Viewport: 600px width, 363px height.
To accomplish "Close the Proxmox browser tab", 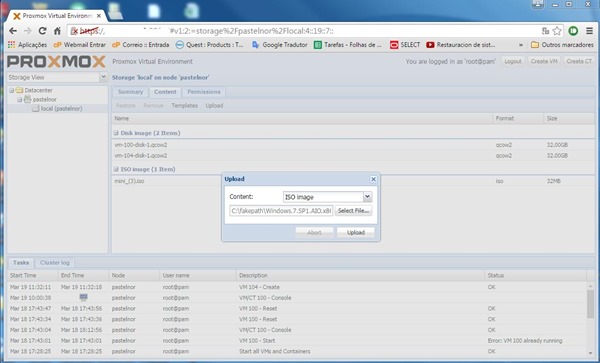I will [99, 16].
